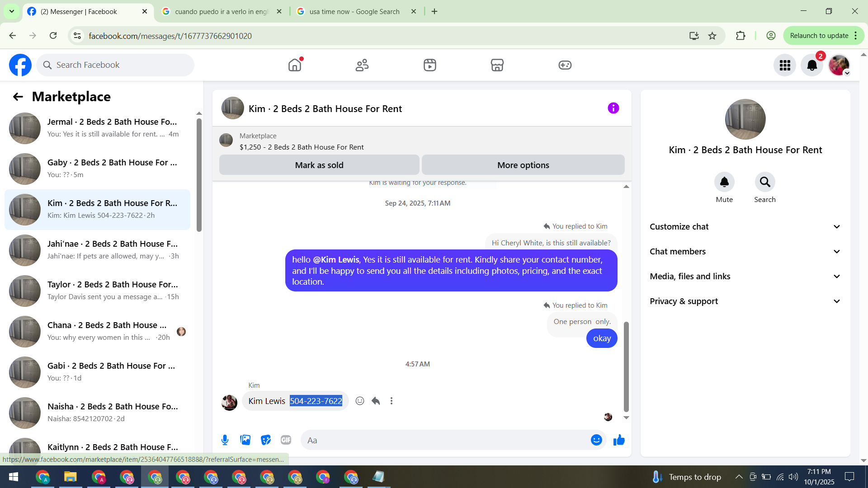
Task: Open a new browser tab
Action: 434,11
